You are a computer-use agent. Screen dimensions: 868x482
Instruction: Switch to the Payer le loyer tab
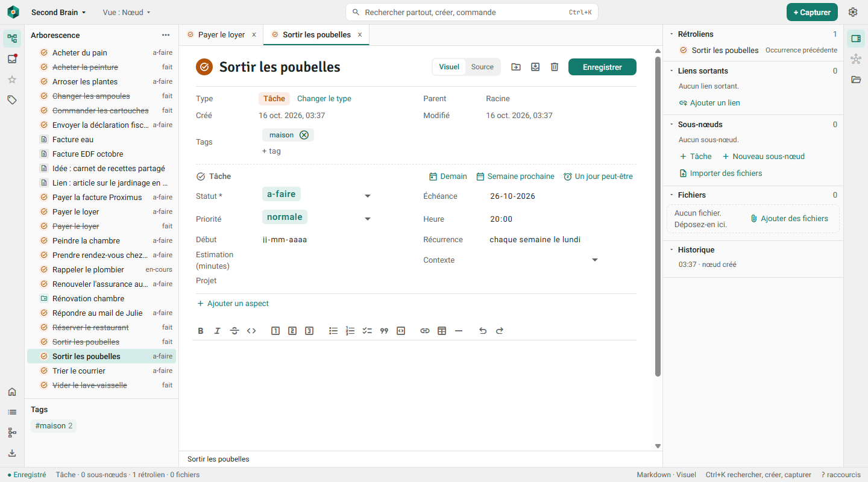point(221,35)
